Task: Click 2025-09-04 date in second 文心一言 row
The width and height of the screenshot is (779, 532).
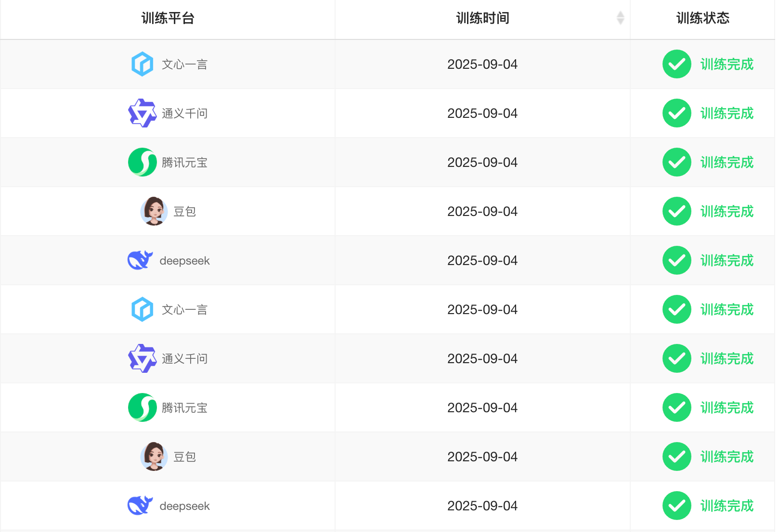Action: pyautogui.click(x=482, y=310)
